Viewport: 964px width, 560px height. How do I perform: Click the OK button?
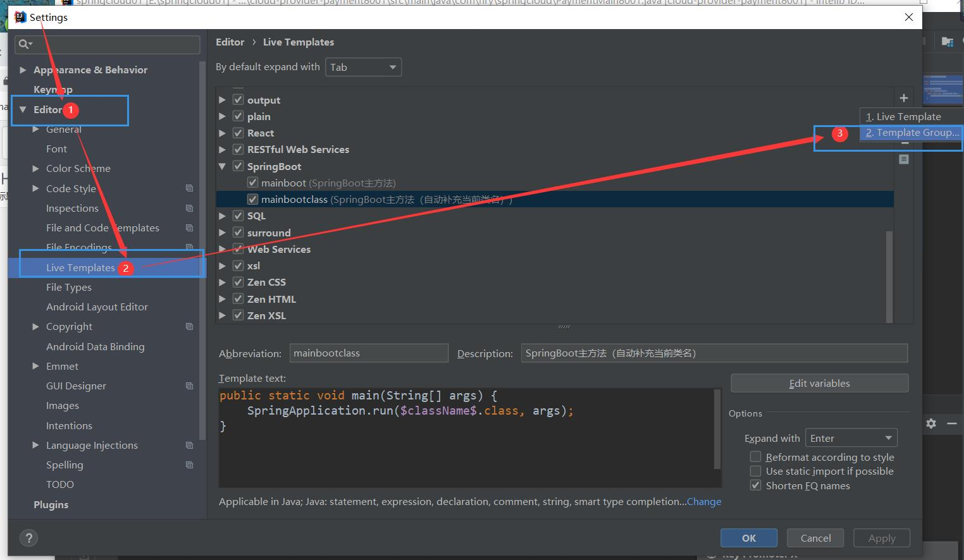[x=749, y=538]
